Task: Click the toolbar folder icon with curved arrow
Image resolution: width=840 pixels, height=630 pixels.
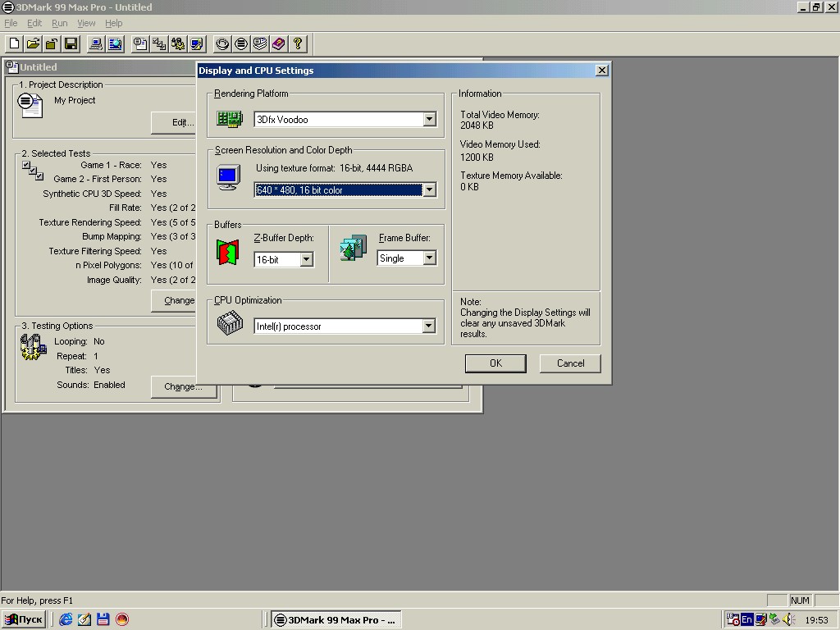Action: point(52,44)
